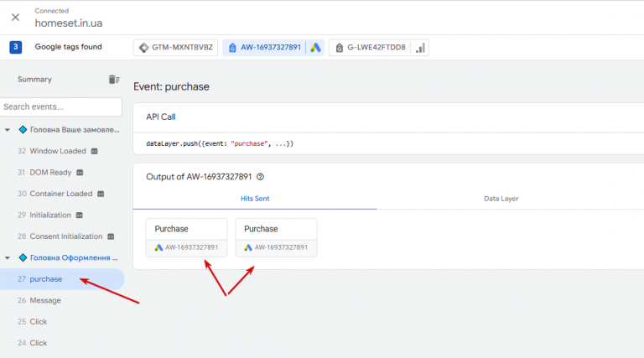Open help icon next to Output of AW-16937327891

pos(261,177)
